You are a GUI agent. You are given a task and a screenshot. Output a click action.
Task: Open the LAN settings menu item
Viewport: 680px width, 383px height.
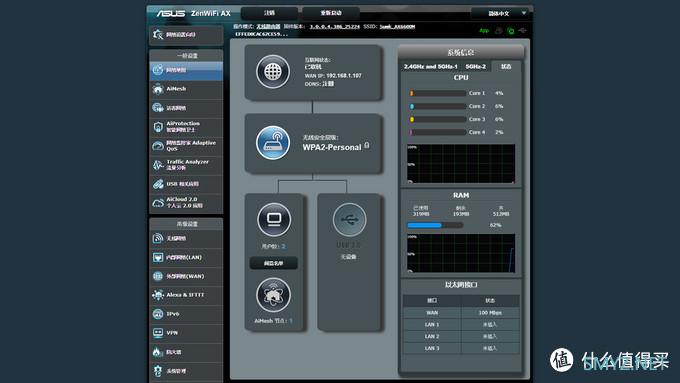[x=186, y=257]
